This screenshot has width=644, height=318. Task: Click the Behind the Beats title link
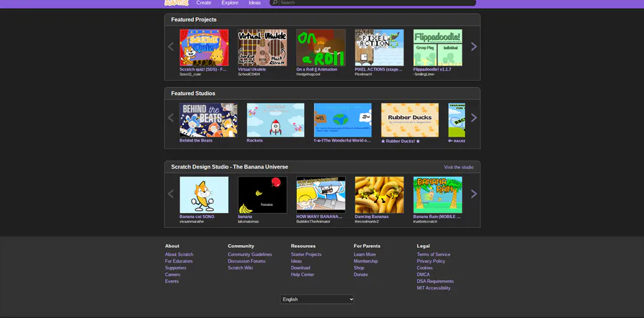(x=196, y=140)
